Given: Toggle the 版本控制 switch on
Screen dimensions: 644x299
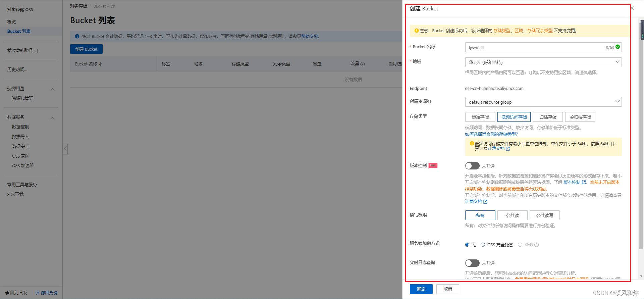Looking at the screenshot, I should (472, 166).
